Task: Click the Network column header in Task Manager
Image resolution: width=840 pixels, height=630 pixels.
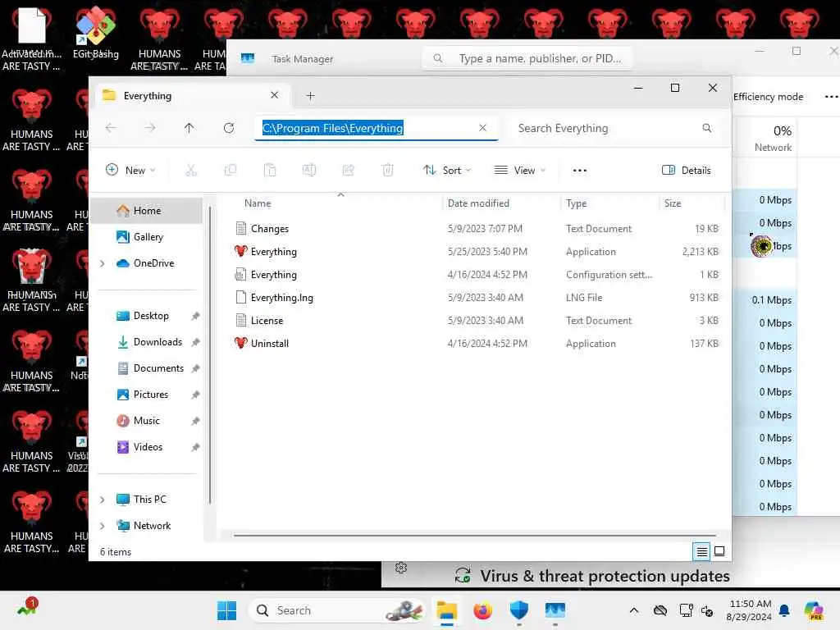Action: pos(772,138)
